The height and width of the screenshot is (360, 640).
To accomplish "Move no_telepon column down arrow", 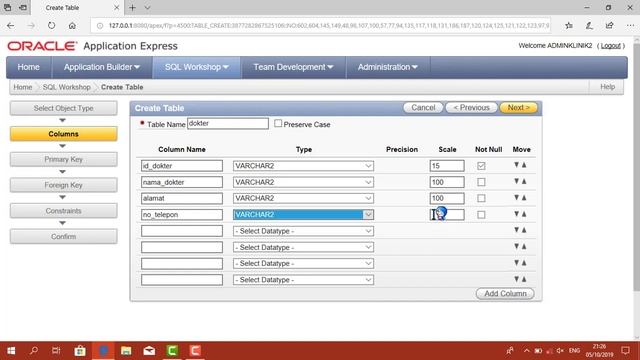I will point(516,214).
